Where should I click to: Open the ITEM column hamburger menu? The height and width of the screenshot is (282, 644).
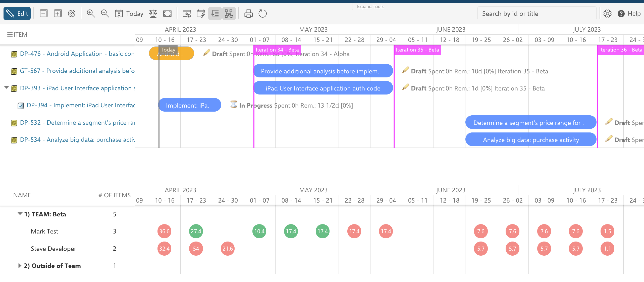pos(10,34)
